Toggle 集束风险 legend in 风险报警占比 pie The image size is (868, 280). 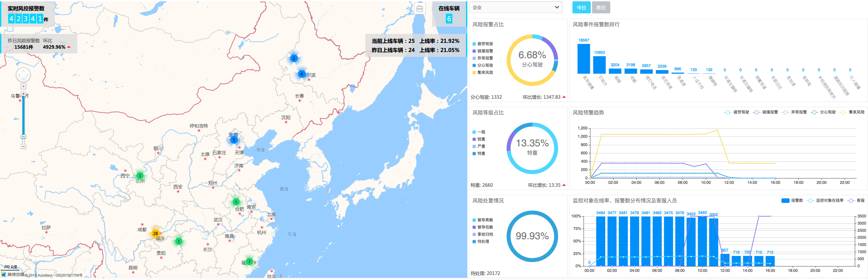482,72
